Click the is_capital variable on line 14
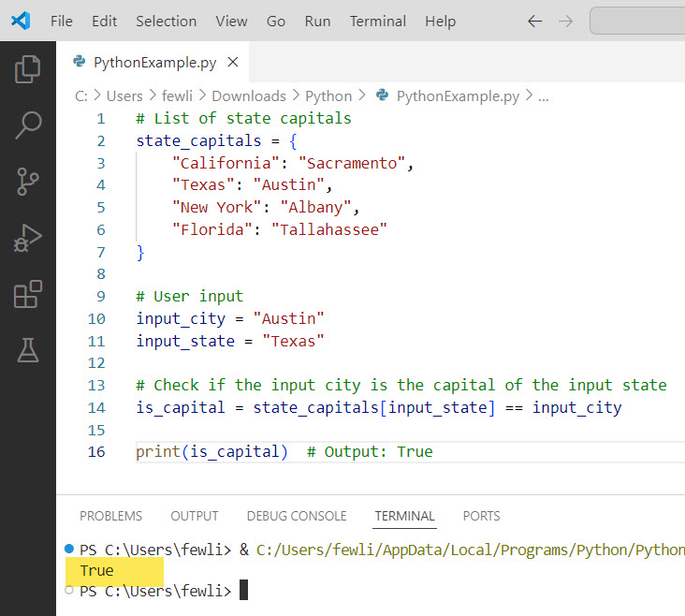Viewport: 685px width, 616px height. tap(181, 407)
